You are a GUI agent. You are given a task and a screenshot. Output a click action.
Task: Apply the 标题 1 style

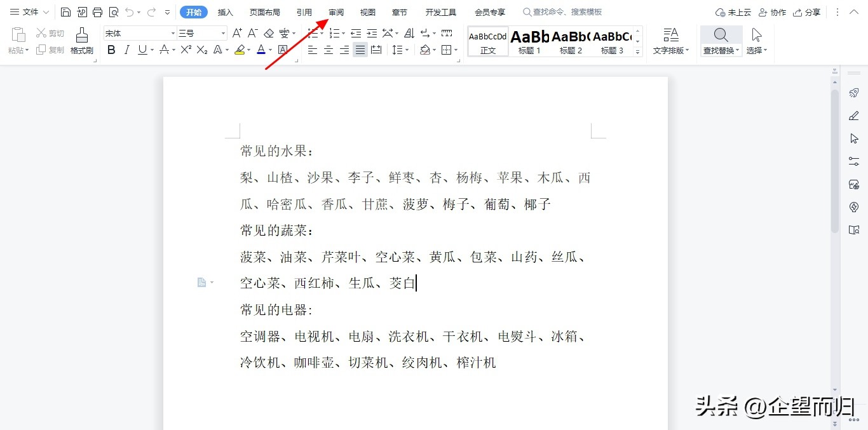(529, 41)
